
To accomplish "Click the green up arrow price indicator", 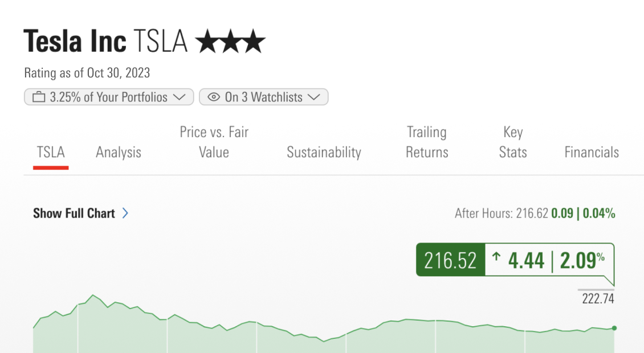I will 496,258.
